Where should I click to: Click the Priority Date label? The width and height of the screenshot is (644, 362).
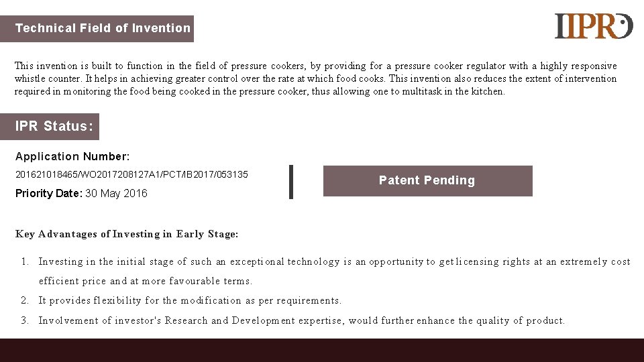[x=49, y=193]
